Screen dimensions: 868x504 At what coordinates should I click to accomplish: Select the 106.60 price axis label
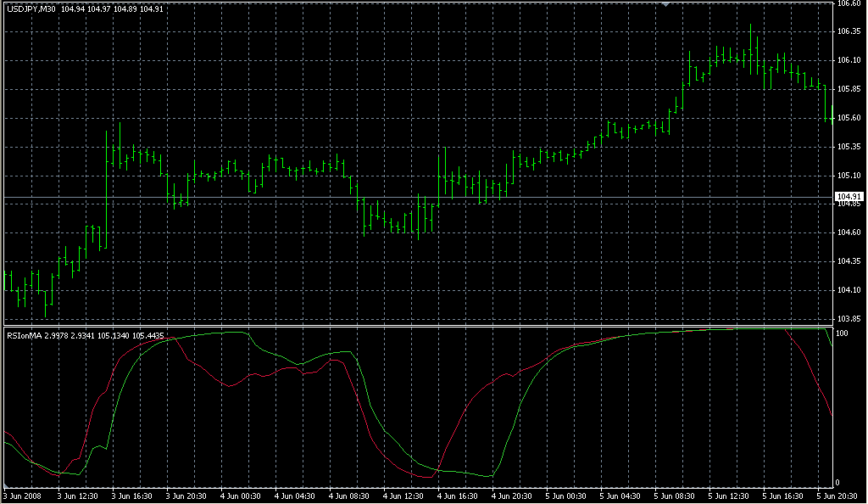(849, 3)
